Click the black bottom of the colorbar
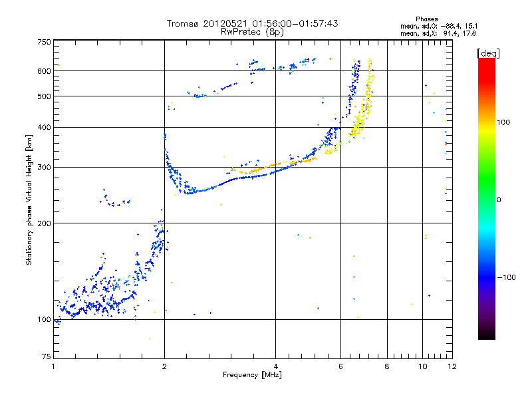This screenshot has width=532, height=399. [487, 334]
